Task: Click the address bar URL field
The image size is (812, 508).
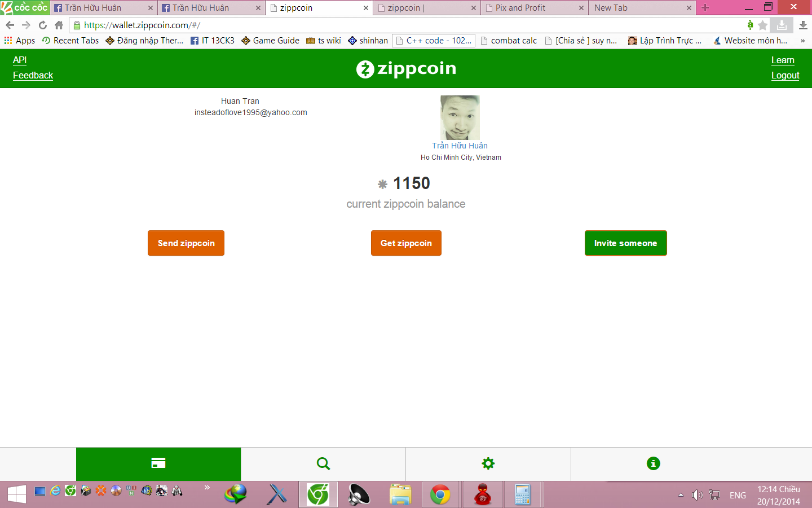Action: 406,25
